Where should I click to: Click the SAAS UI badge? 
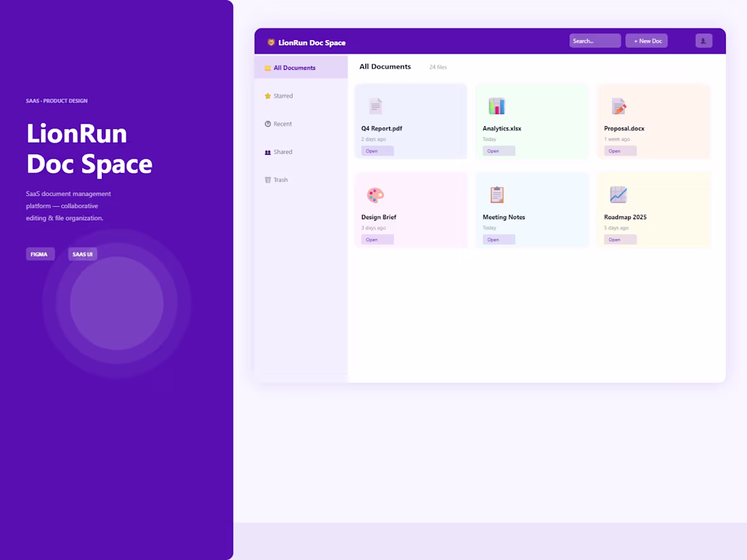point(82,254)
